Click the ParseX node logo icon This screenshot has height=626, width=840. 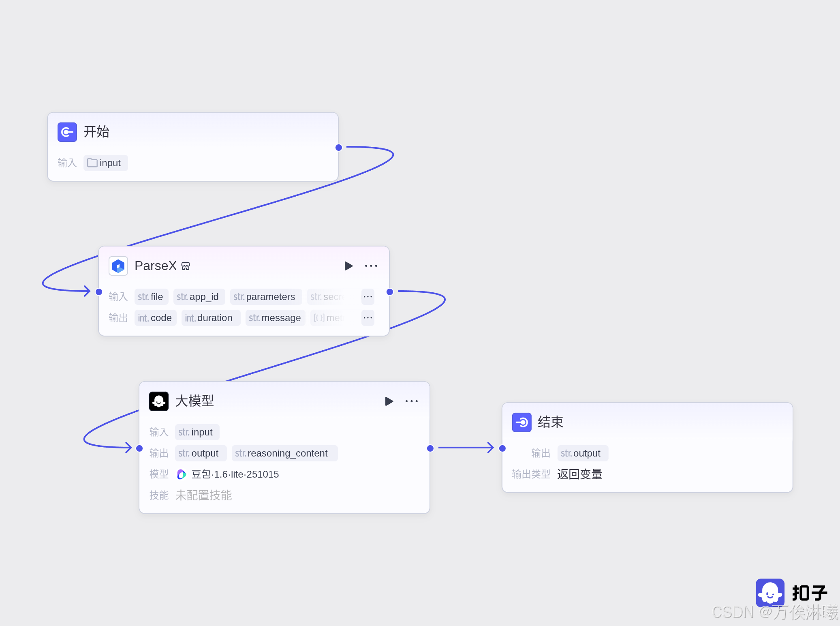118,266
